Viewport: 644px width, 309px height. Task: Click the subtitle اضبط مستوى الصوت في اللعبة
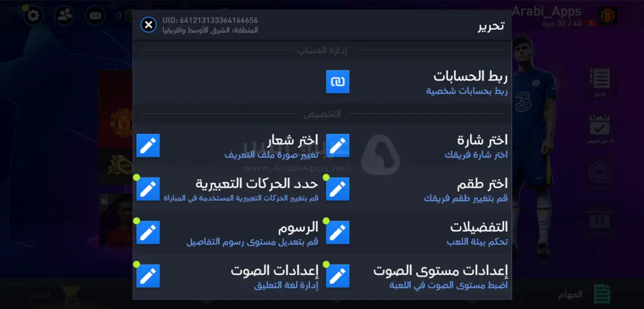point(448,285)
